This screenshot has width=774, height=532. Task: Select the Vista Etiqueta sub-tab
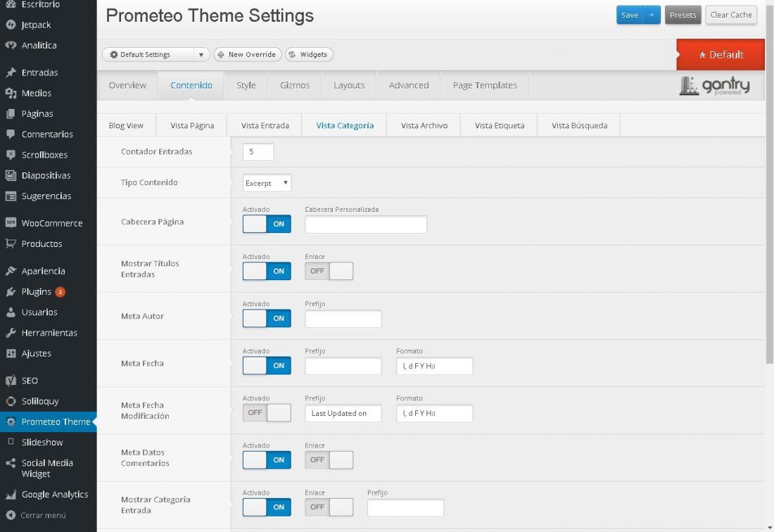click(500, 125)
